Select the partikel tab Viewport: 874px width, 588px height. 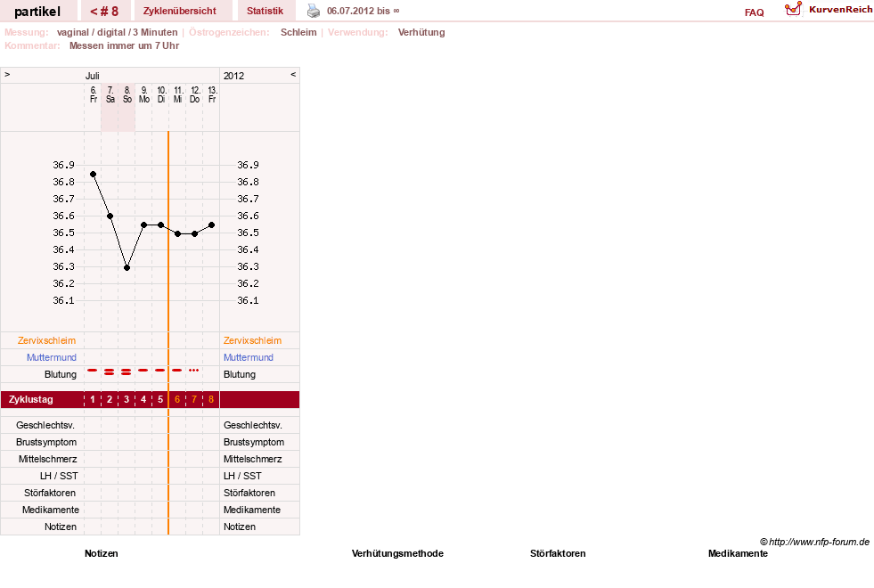click(x=37, y=12)
